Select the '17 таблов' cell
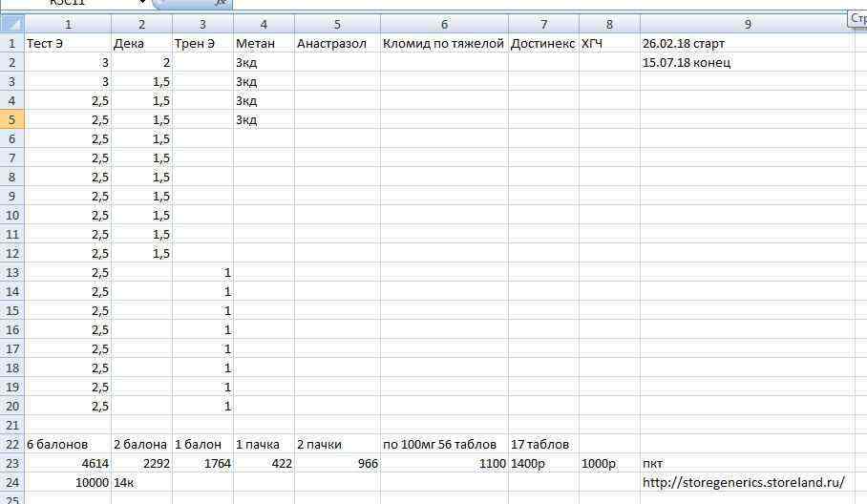This screenshot has width=867, height=504. pyautogui.click(x=542, y=444)
